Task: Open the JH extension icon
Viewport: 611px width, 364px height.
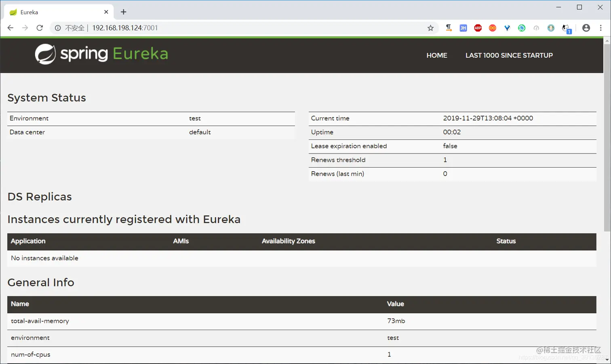Action: click(463, 28)
